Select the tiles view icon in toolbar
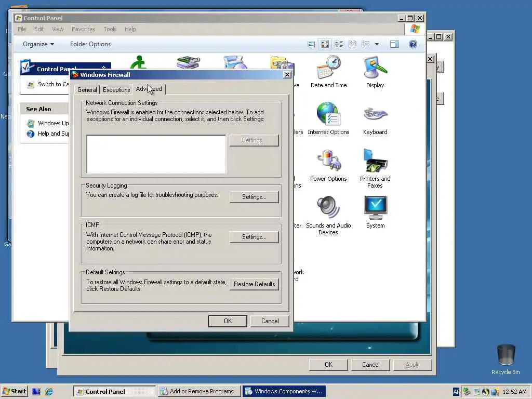The image size is (532, 399). point(339,44)
